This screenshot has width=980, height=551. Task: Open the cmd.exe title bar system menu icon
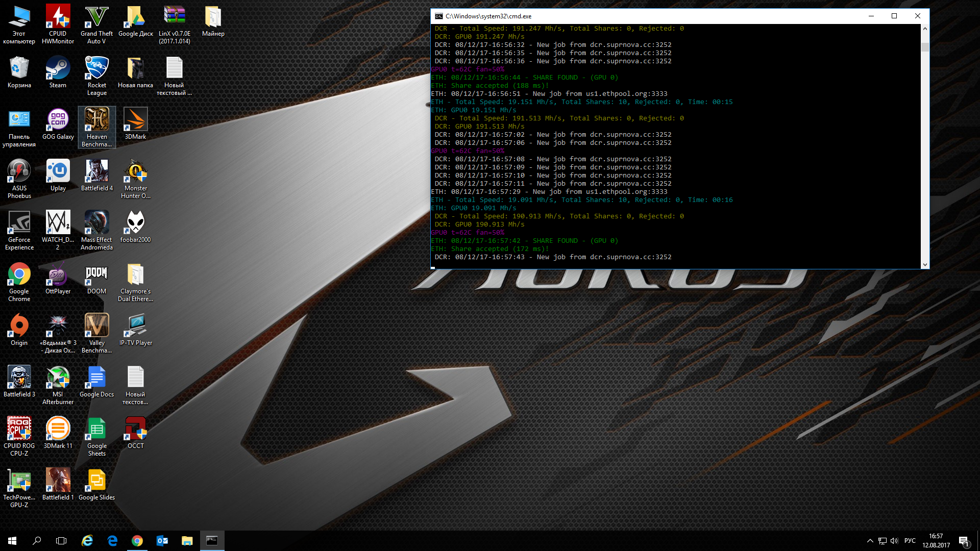tap(438, 16)
